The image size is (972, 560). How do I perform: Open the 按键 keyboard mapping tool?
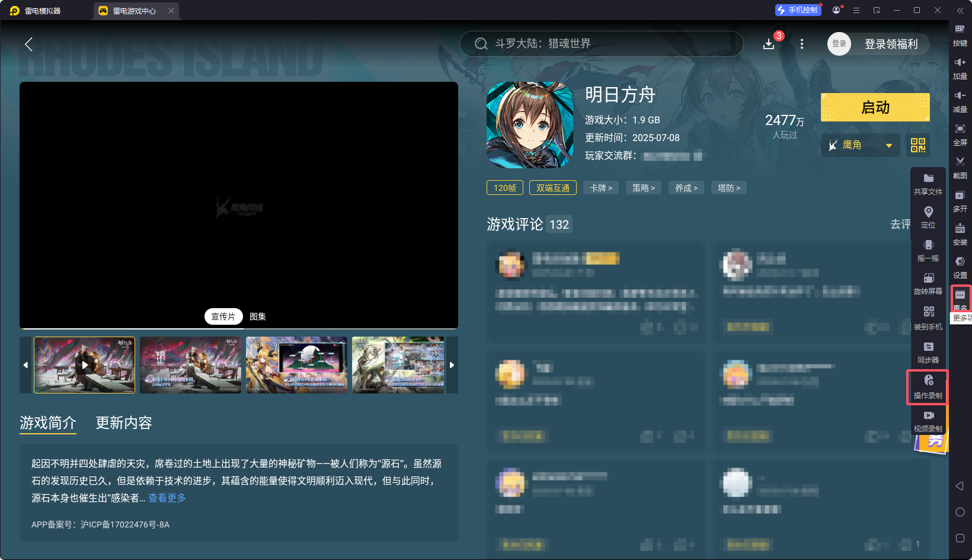[x=960, y=35]
